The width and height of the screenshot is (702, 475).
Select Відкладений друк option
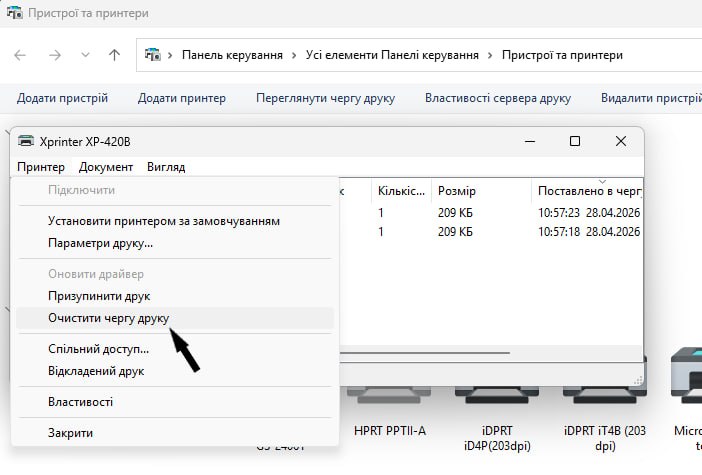[x=175, y=371]
